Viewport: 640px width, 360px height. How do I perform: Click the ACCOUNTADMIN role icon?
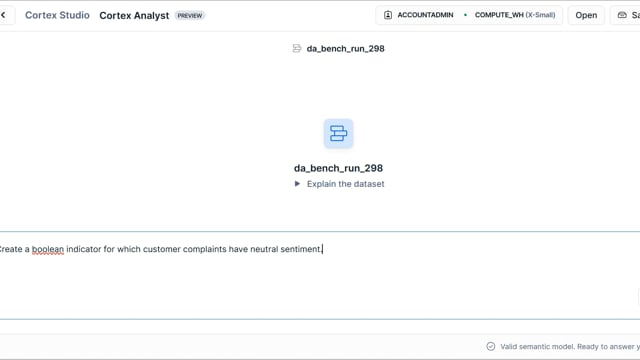point(388,15)
